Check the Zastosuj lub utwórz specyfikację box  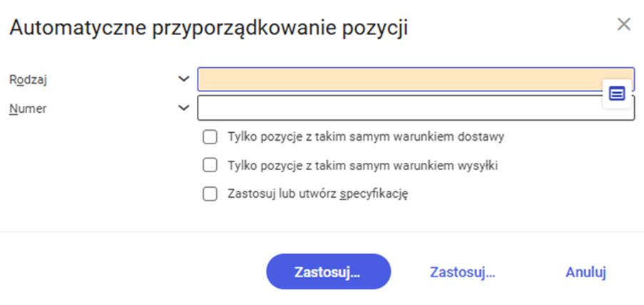[210, 194]
